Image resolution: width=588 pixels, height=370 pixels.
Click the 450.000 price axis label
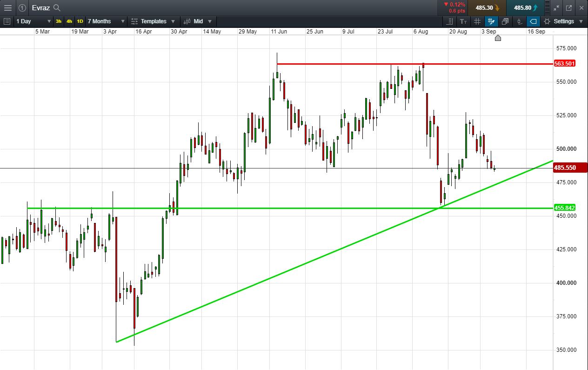(x=567, y=216)
